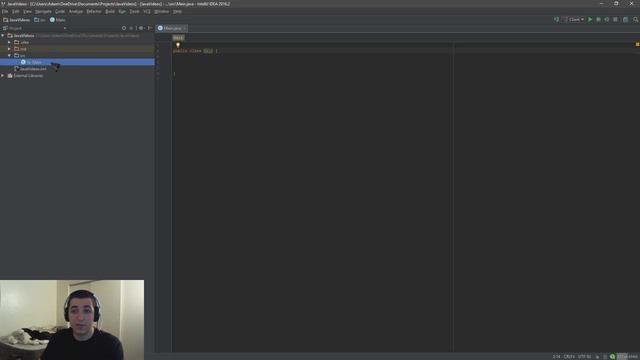Hide the Project panel with hide icon
This screenshot has height=360, width=640.
pyautogui.click(x=149, y=28)
